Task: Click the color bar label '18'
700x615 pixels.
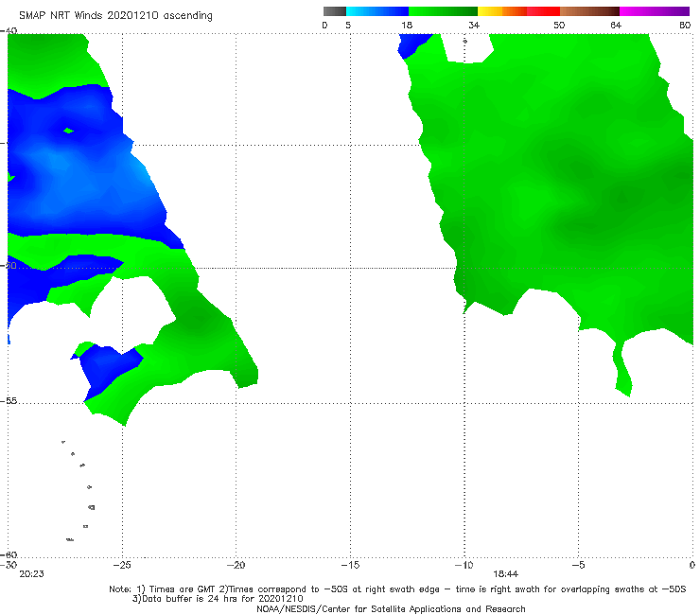Action: (x=407, y=25)
